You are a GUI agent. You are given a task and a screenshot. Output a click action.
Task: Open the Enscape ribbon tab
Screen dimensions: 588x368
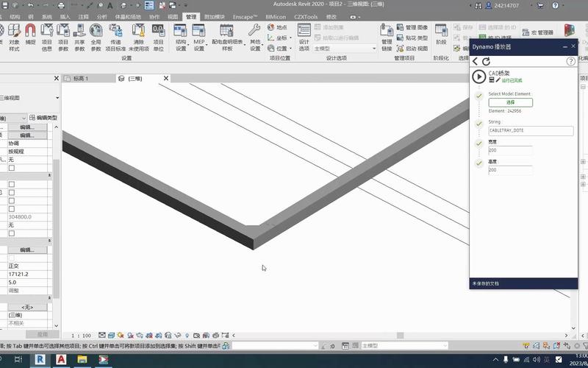[x=245, y=17]
